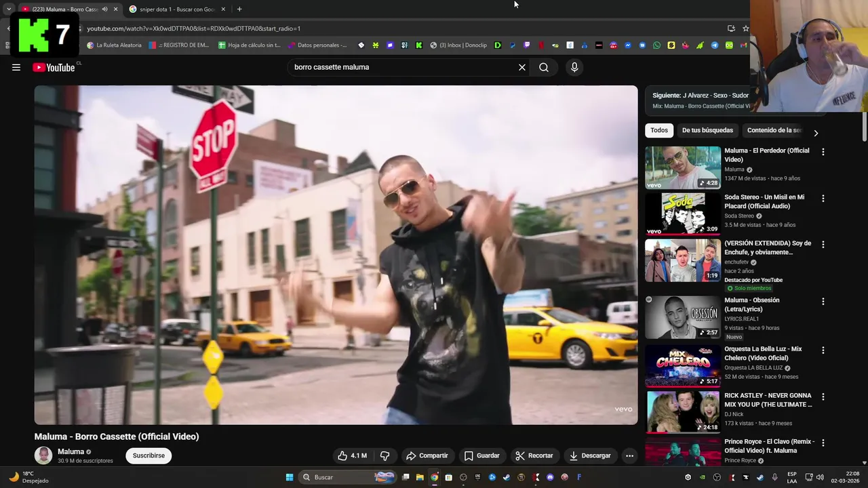
Task: Dislike the video
Action: click(x=384, y=455)
